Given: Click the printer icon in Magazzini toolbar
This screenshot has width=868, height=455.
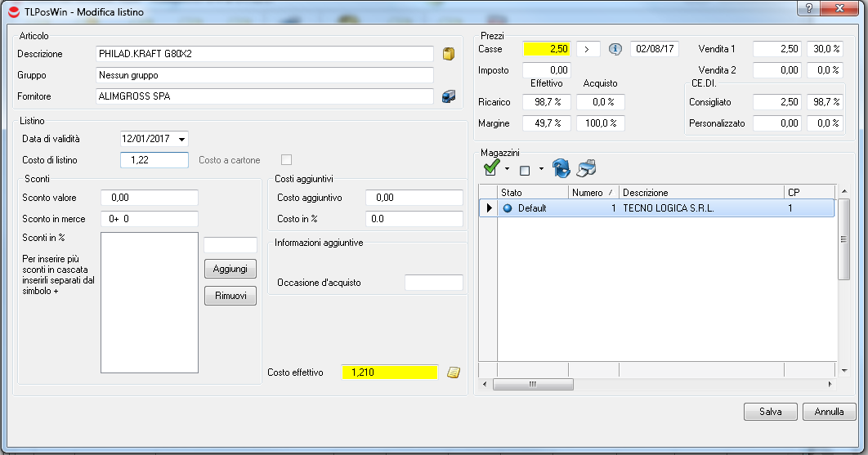Looking at the screenshot, I should click(x=586, y=168).
